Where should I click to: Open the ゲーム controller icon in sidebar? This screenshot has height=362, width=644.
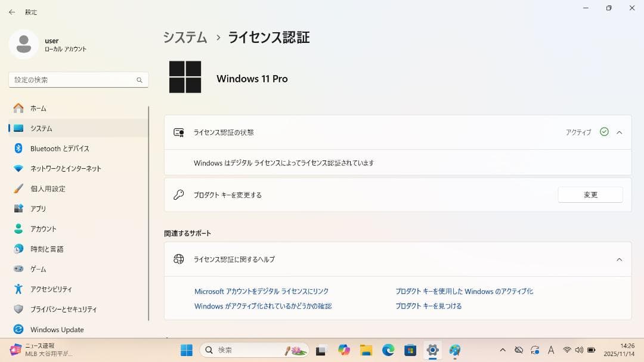pyautogui.click(x=18, y=269)
